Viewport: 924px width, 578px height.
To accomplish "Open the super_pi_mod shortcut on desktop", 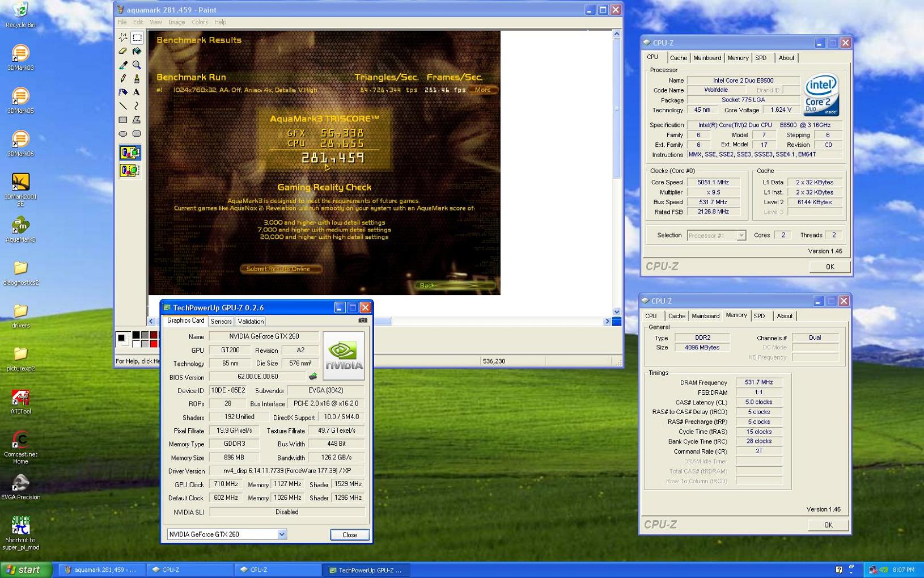I will 20,533.
